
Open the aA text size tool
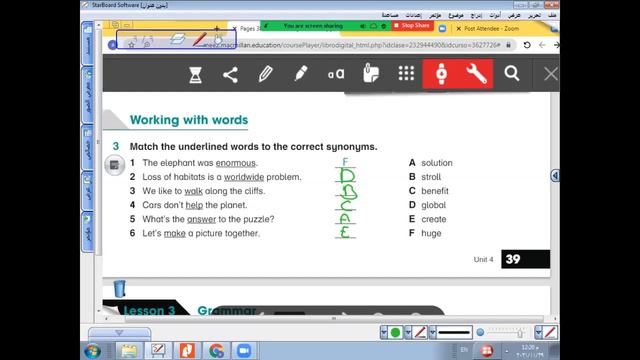point(336,74)
